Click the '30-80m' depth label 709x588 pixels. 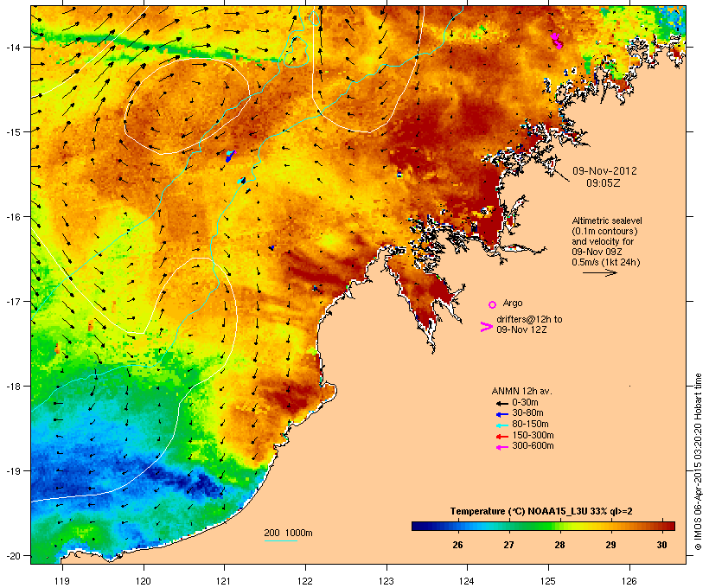527,413
